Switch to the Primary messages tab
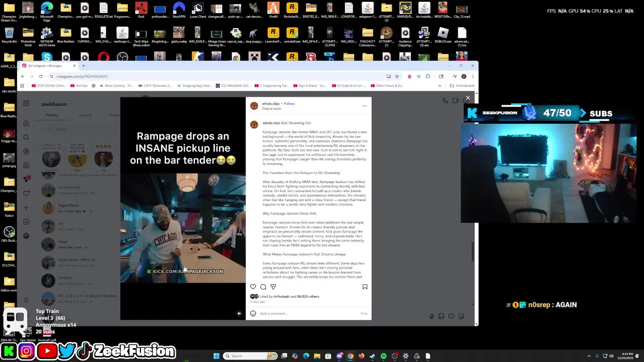Viewport: 644px width, 362px height. (x=52, y=115)
